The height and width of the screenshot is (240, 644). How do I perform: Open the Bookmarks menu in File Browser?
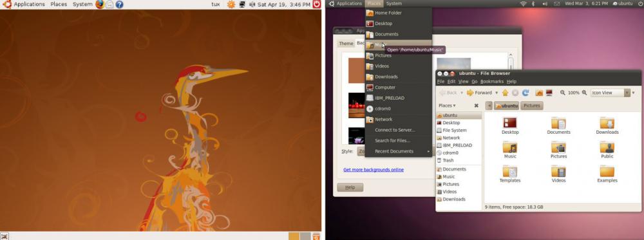[491, 82]
